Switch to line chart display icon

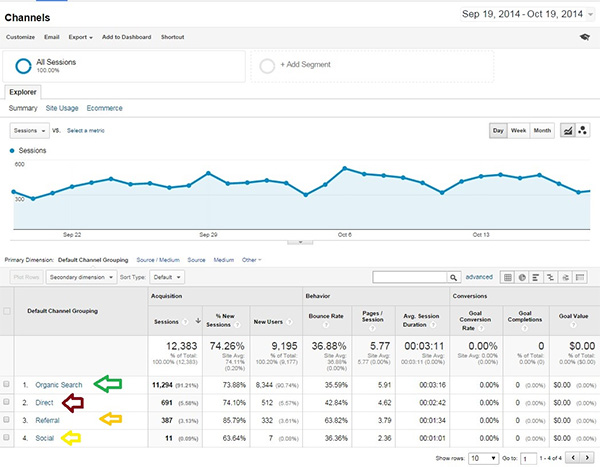click(568, 130)
